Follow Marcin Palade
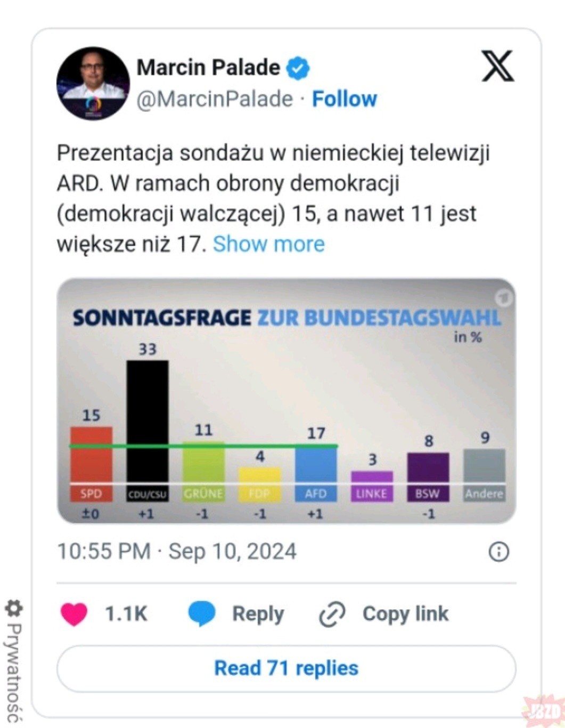 [344, 99]
